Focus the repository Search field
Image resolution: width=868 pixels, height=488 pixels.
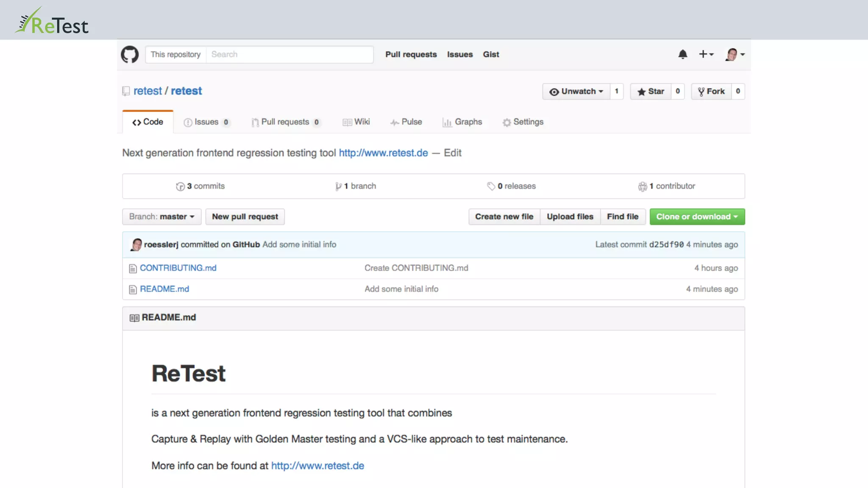[289, 55]
